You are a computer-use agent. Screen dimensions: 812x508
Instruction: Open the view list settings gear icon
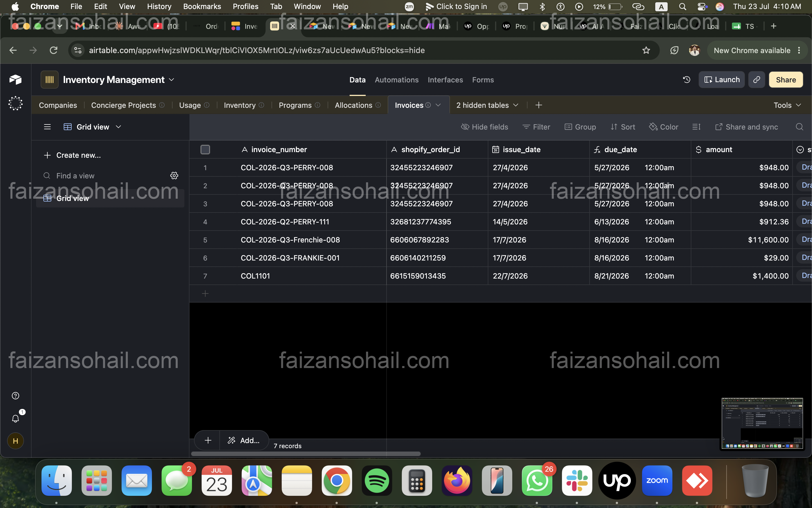point(174,175)
